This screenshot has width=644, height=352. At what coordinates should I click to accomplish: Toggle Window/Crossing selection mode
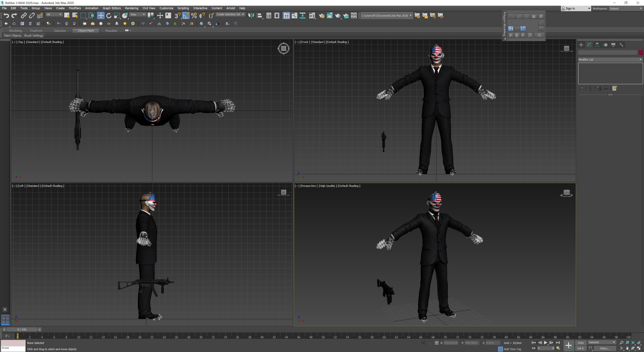coord(91,15)
